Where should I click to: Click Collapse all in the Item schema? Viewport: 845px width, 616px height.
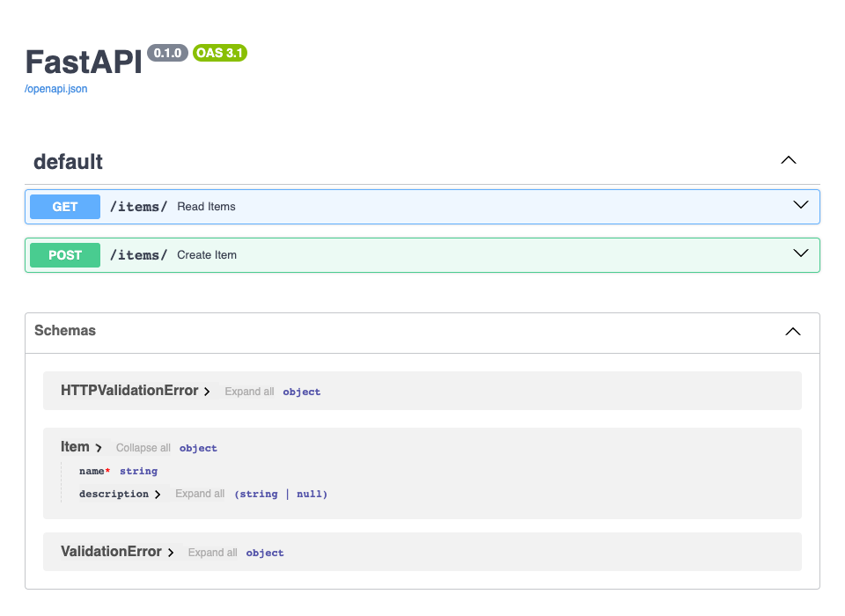(x=143, y=447)
